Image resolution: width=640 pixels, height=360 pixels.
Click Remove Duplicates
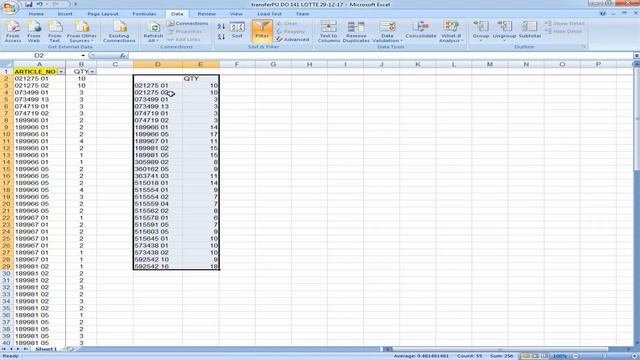click(356, 31)
